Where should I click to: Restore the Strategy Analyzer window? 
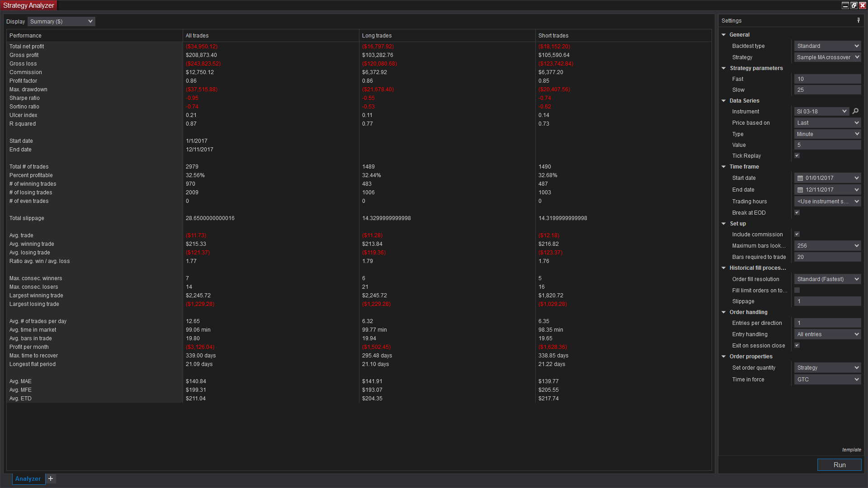pyautogui.click(x=854, y=5)
